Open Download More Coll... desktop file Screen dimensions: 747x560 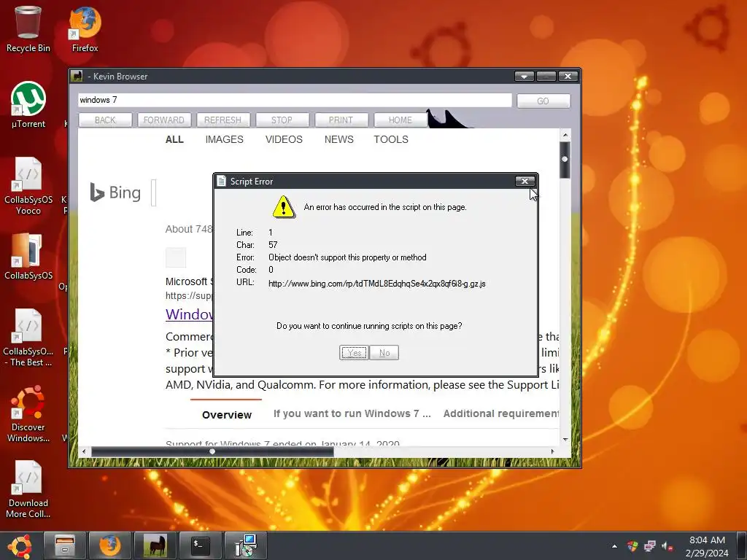coord(28,489)
